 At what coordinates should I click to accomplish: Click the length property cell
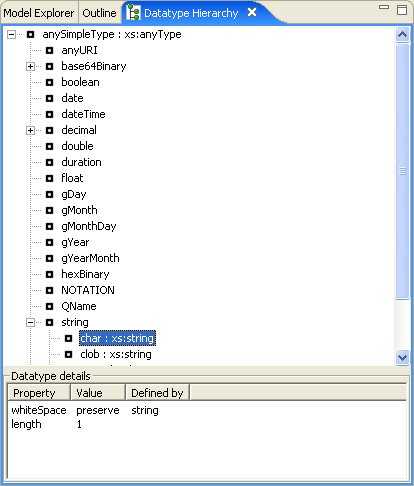[26, 424]
